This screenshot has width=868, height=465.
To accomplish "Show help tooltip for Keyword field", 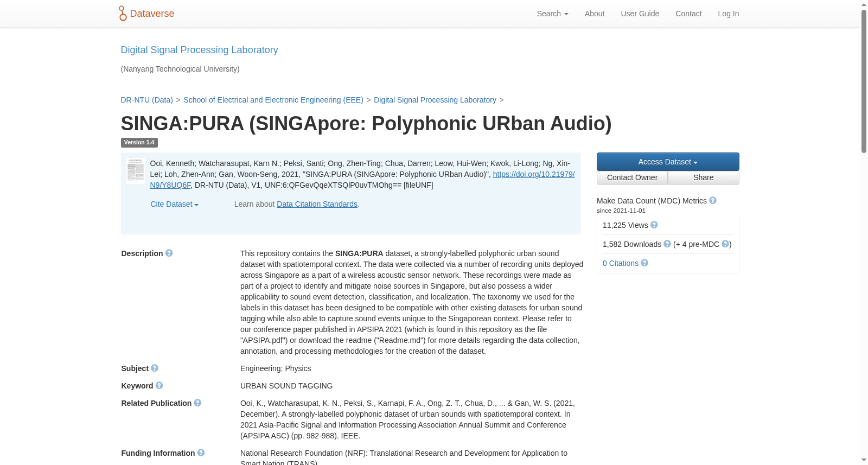I will (159, 386).
